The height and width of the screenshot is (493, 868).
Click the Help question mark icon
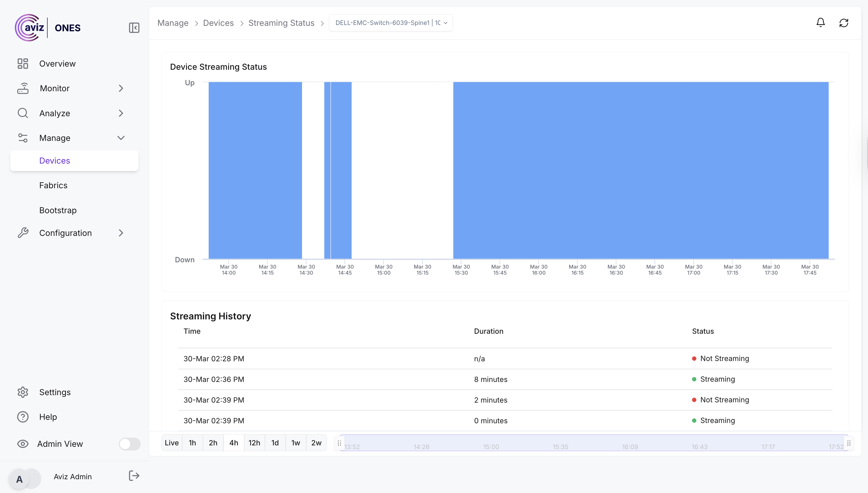click(x=23, y=417)
